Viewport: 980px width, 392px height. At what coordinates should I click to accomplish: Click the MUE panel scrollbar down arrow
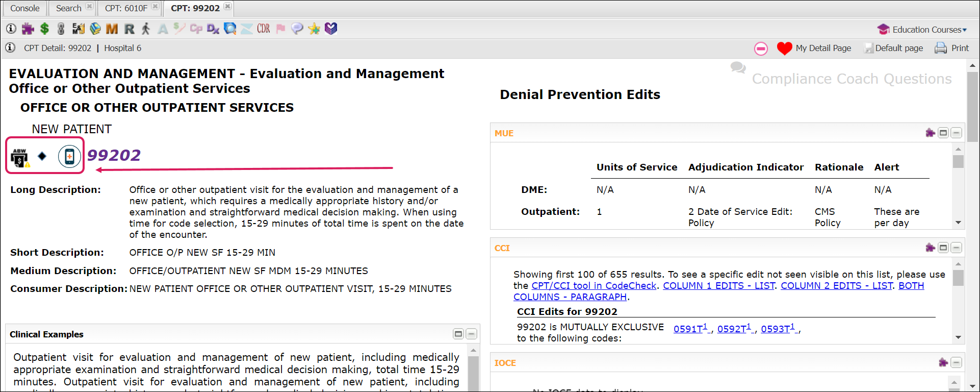coord(958,223)
